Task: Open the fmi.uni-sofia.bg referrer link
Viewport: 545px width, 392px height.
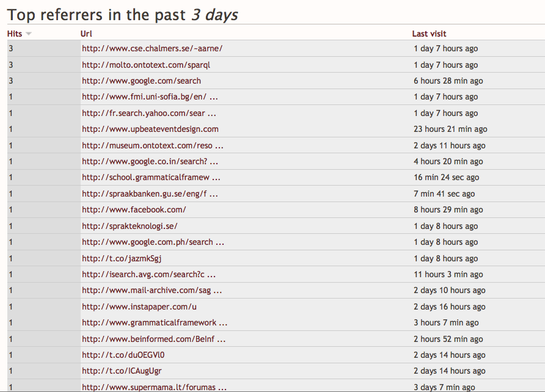Action: pyautogui.click(x=150, y=97)
